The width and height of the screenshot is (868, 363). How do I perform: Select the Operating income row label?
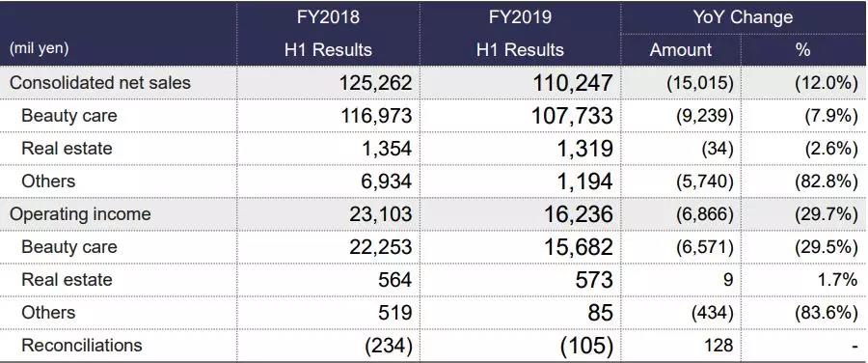tap(80, 214)
